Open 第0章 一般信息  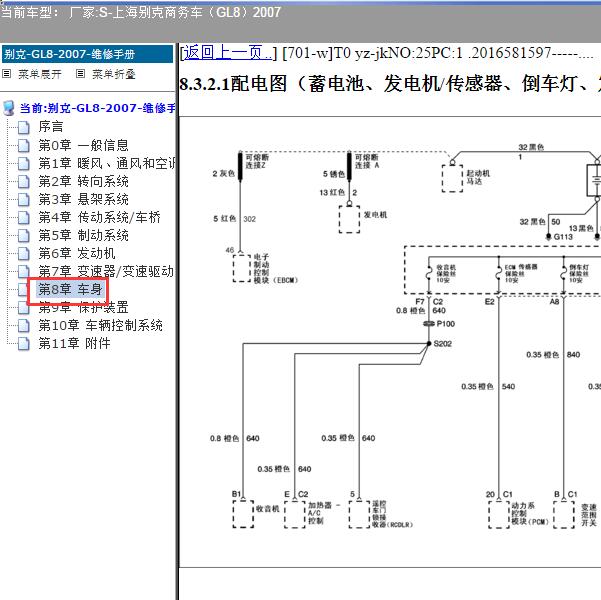coord(83,145)
